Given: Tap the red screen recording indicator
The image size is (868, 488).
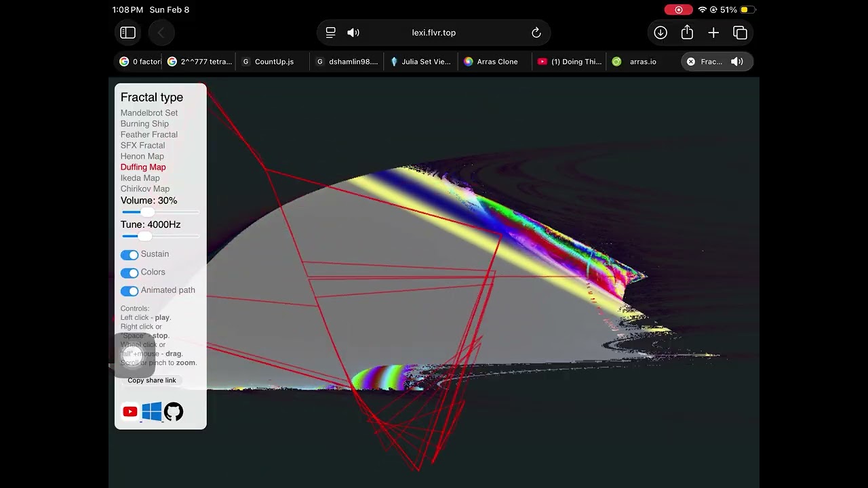Looking at the screenshot, I should pyautogui.click(x=679, y=10).
